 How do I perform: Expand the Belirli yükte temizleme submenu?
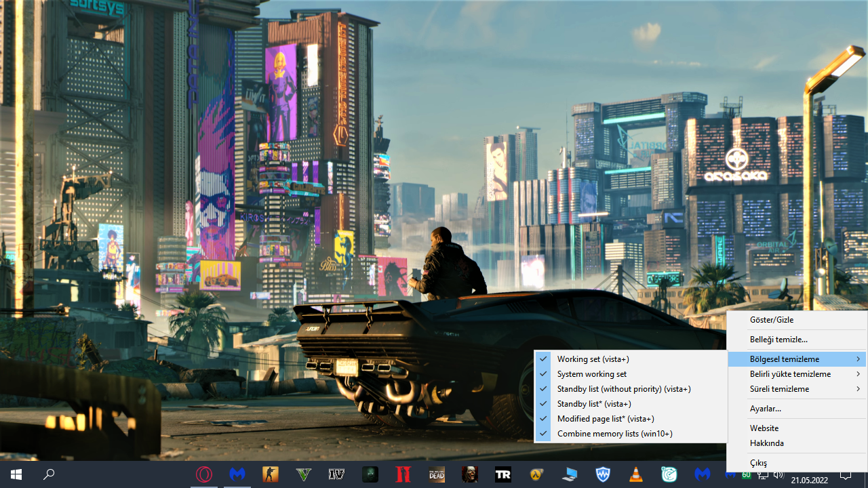coord(797,374)
